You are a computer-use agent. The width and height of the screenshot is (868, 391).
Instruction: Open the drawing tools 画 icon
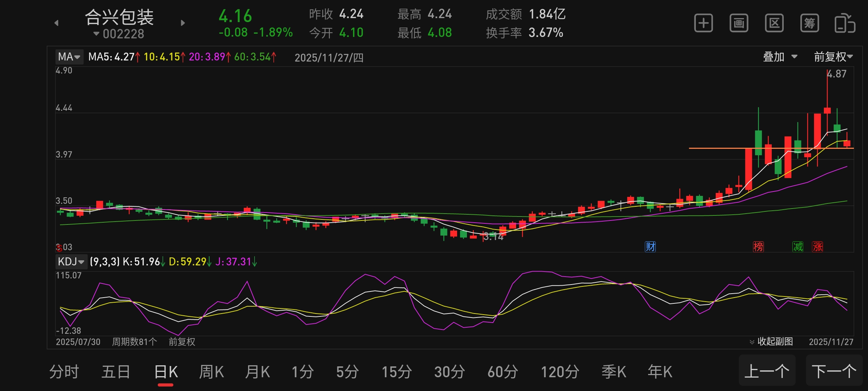pos(739,24)
